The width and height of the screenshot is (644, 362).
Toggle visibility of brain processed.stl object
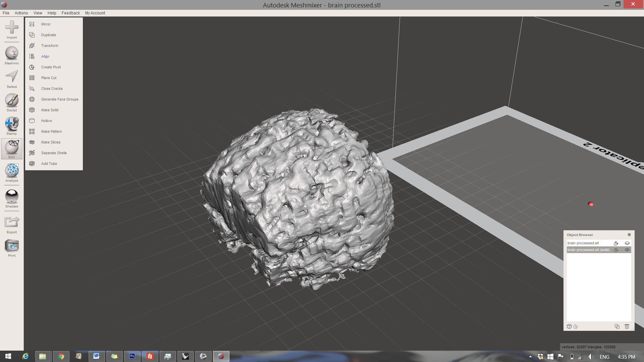pyautogui.click(x=627, y=243)
